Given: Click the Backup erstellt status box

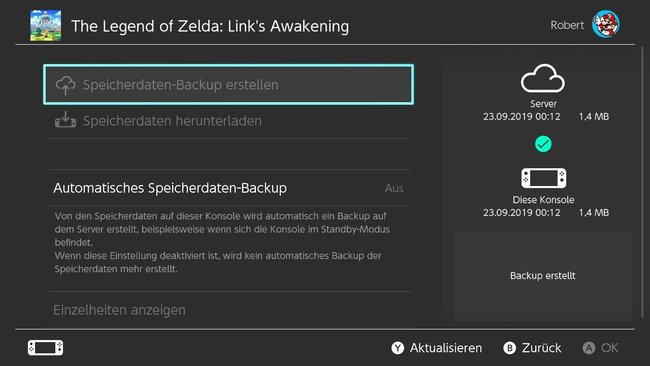Looking at the screenshot, I should [x=543, y=276].
